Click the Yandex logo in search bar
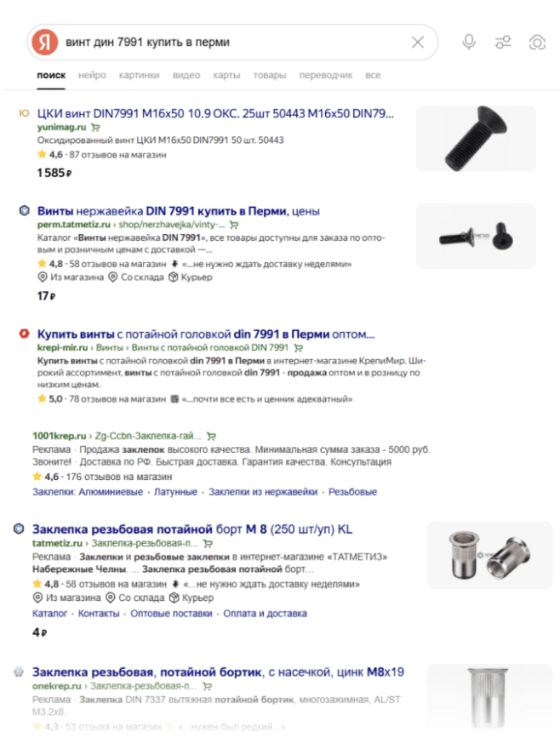The width and height of the screenshot is (560, 738). (45, 42)
